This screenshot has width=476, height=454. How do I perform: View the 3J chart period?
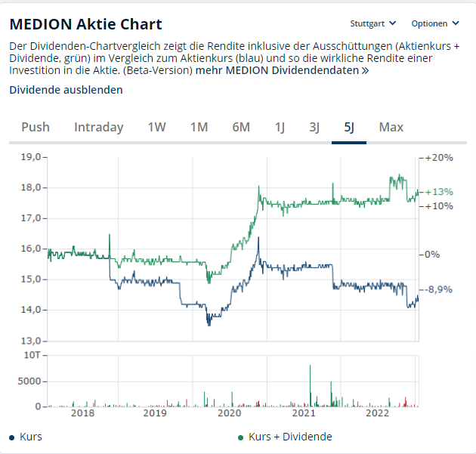[x=314, y=127]
